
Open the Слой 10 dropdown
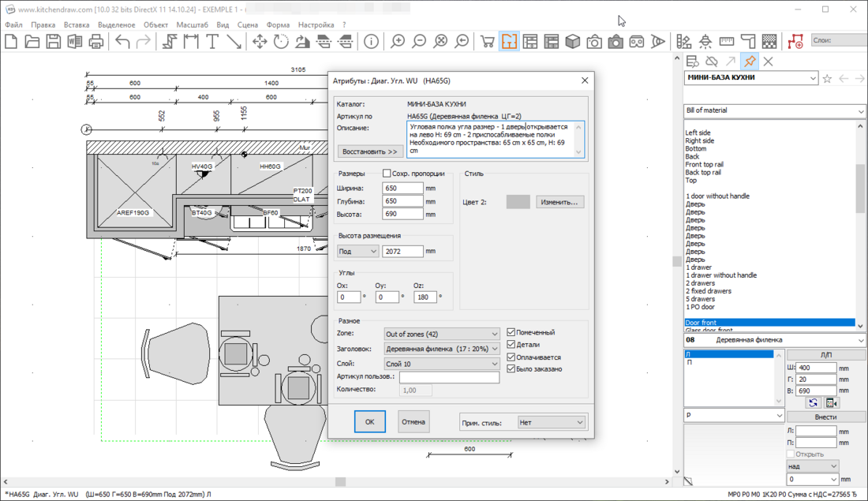click(441, 364)
